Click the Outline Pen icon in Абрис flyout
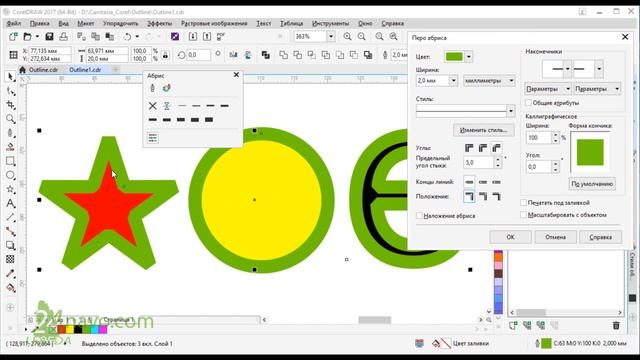This screenshot has height=360, width=640. (152, 88)
